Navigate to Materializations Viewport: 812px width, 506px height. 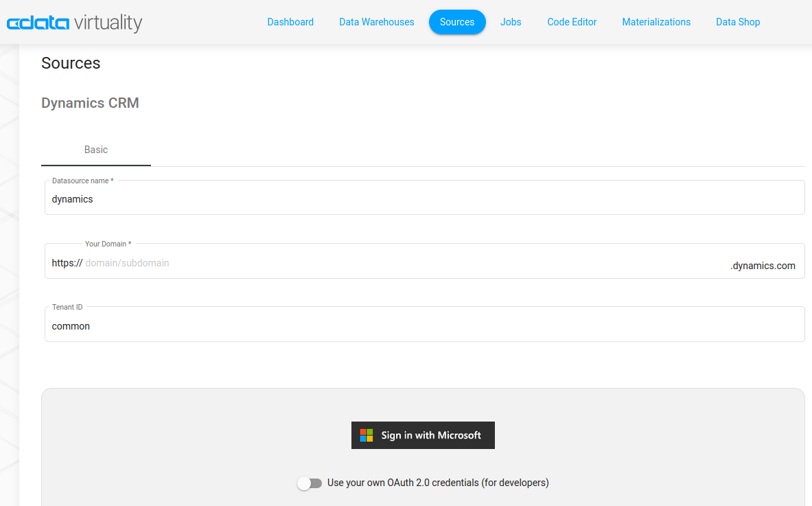(656, 22)
